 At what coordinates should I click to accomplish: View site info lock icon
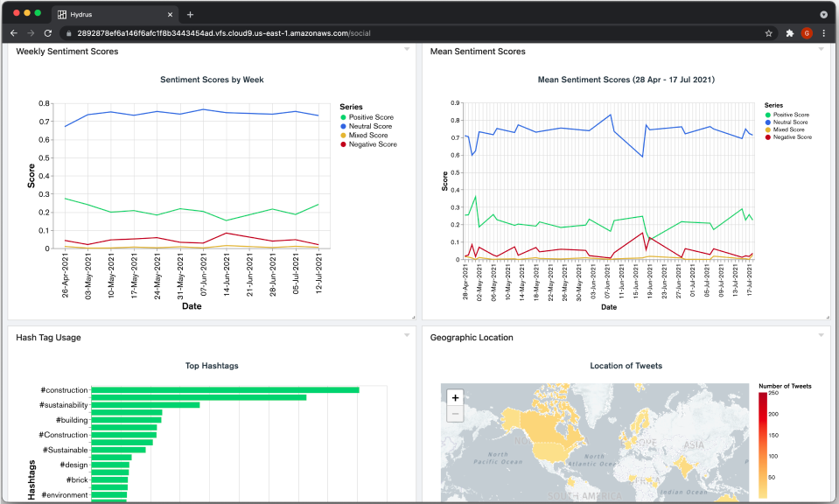[x=68, y=33]
